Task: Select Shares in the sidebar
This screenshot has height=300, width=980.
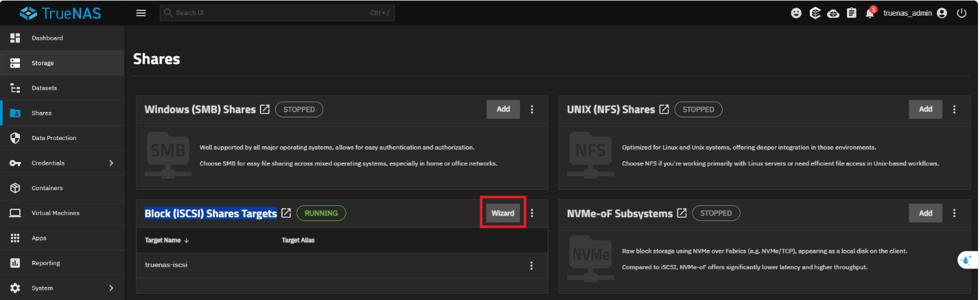Action: (x=62, y=113)
